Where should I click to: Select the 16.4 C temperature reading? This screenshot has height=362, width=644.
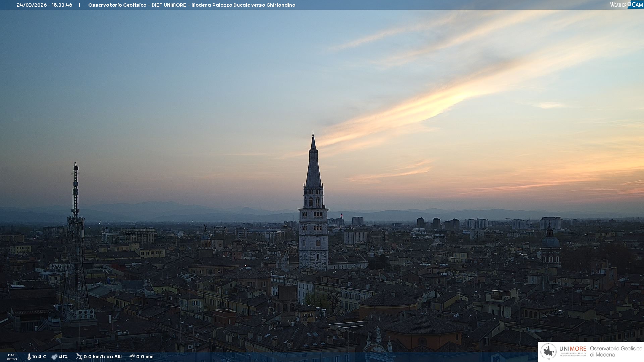click(39, 357)
